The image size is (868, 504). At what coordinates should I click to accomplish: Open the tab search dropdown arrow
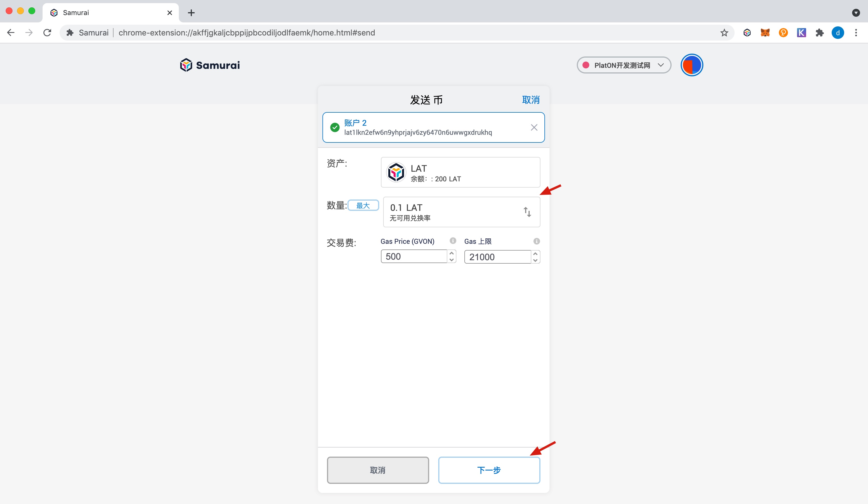coord(856,13)
